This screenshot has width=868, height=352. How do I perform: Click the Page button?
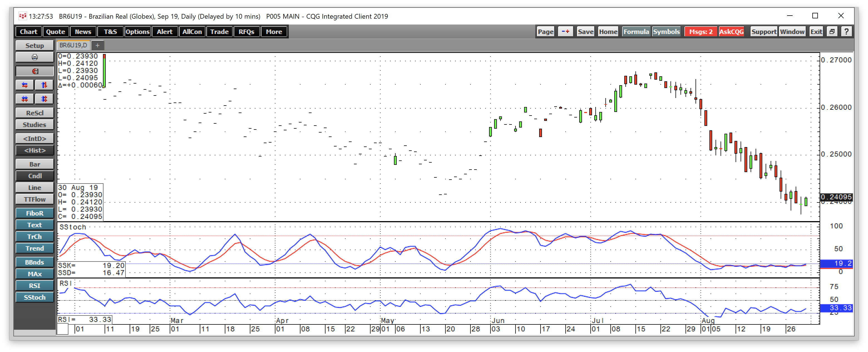(x=546, y=32)
